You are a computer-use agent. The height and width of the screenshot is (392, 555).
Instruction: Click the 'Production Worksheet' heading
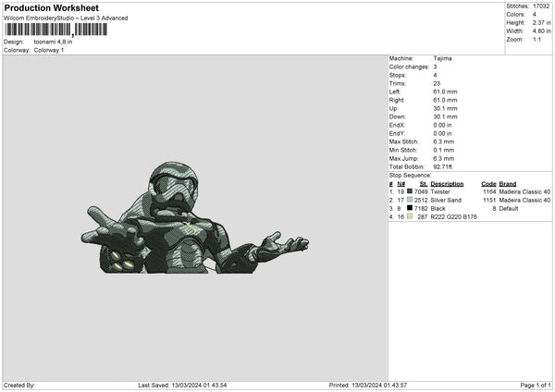(51, 7)
